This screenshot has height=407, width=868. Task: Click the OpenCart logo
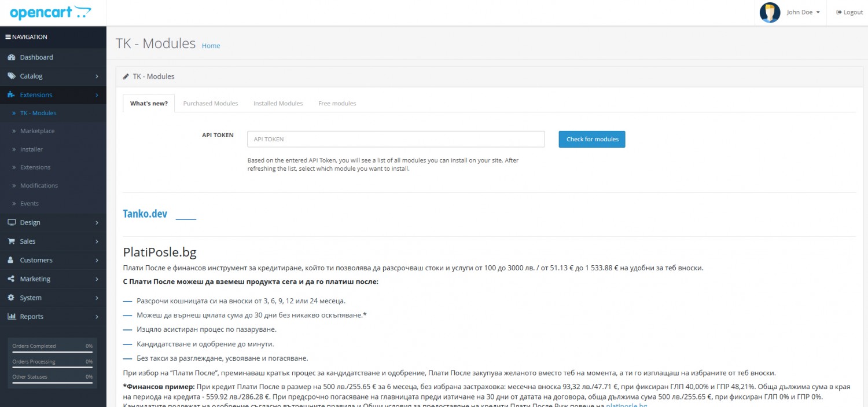[x=50, y=12]
